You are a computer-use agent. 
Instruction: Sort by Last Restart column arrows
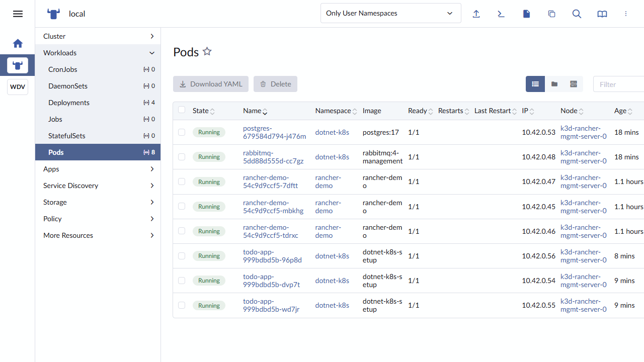click(515, 111)
